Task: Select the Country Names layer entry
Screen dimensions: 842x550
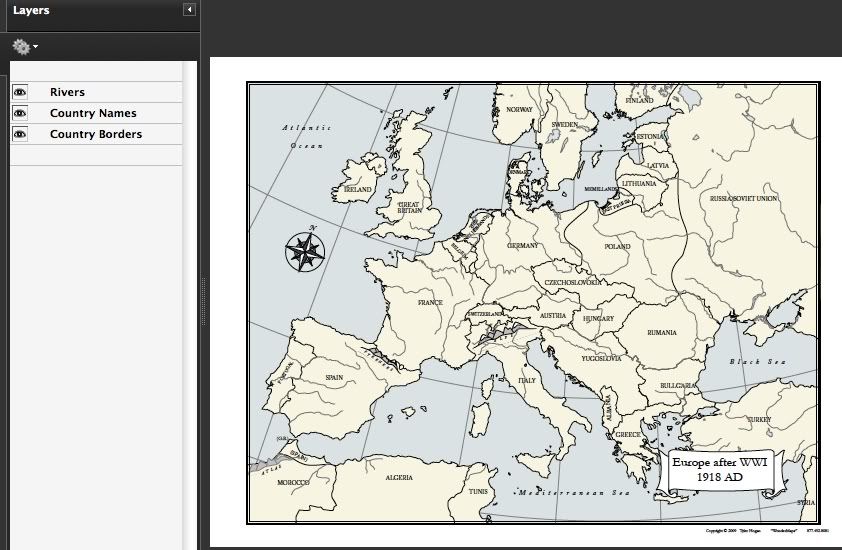Action: pos(93,113)
